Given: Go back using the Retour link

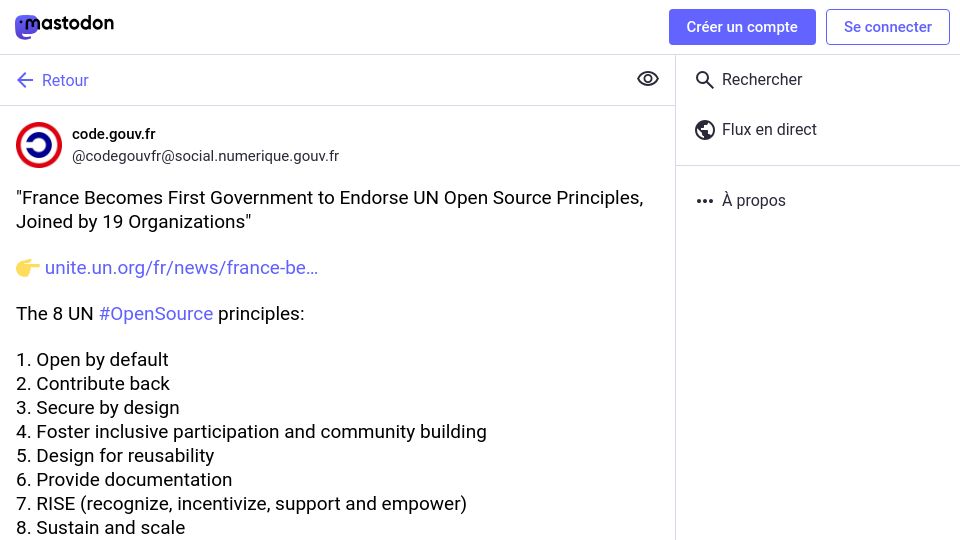Looking at the screenshot, I should [x=53, y=80].
